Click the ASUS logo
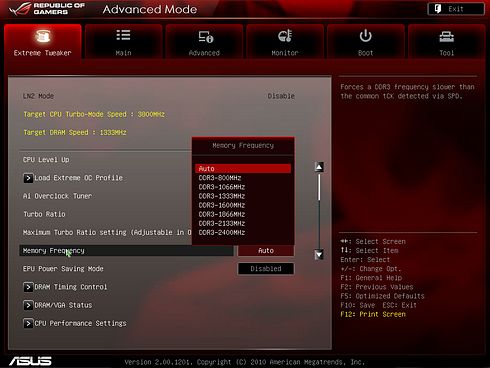The width and height of the screenshot is (490, 368). pos(30,361)
